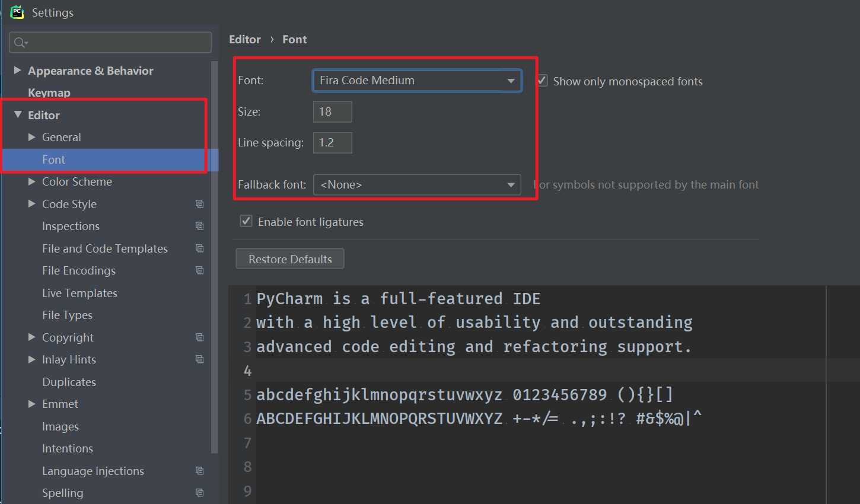
Task: Open File Types settings page
Action: [67, 315]
